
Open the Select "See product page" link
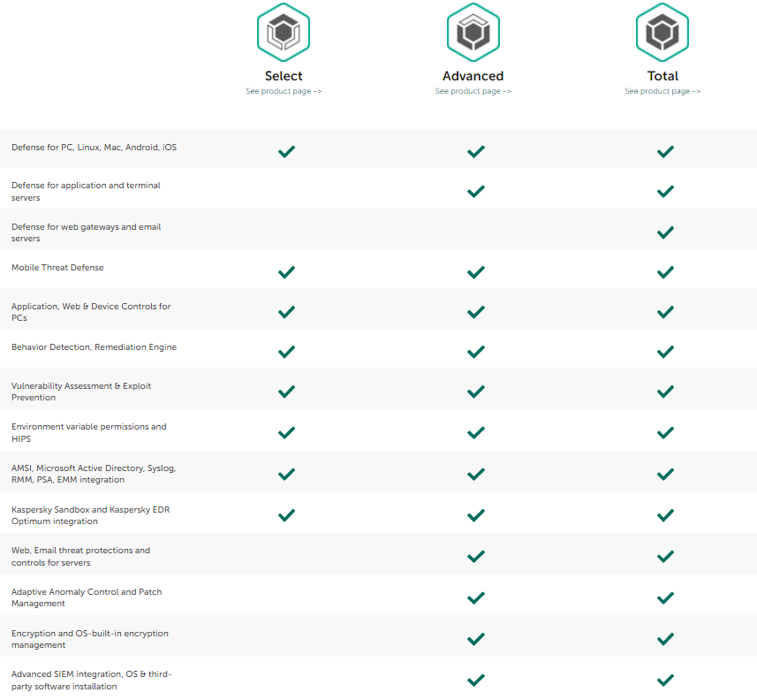(284, 91)
